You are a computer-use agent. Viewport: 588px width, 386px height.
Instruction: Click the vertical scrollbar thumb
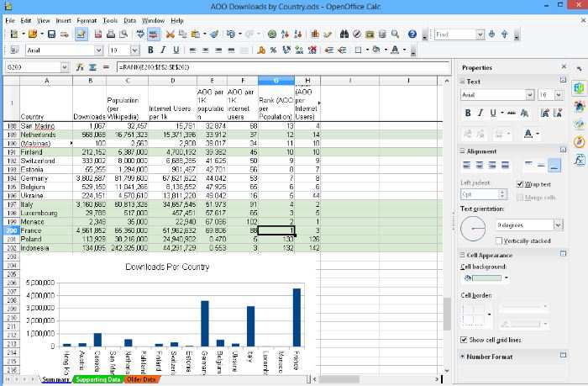[x=447, y=315]
